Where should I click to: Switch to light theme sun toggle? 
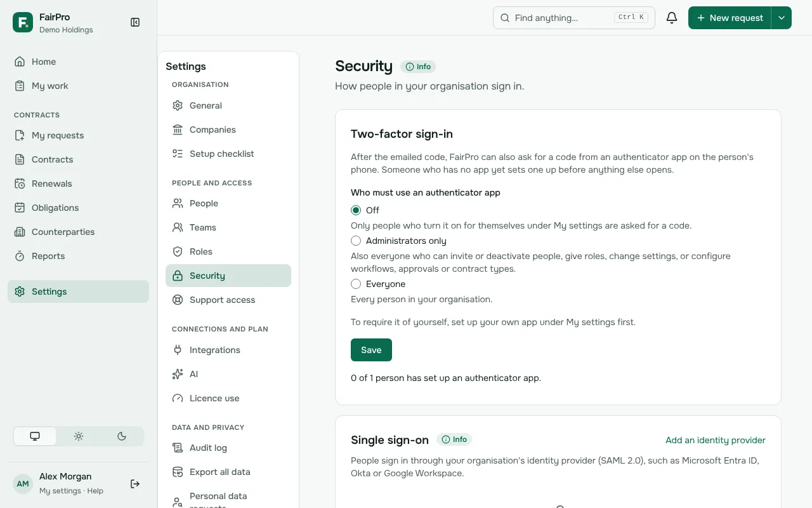pyautogui.click(x=79, y=436)
